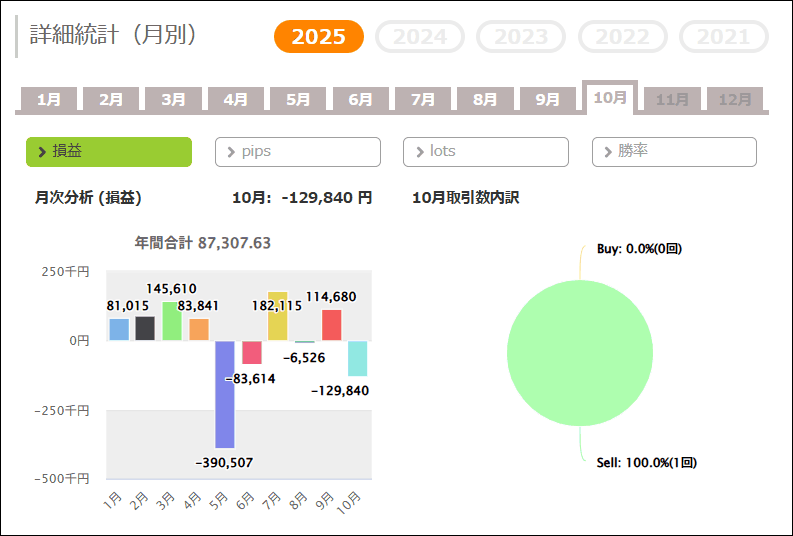Switch analysis to pips
This screenshot has height=536, width=793.
pos(297,152)
